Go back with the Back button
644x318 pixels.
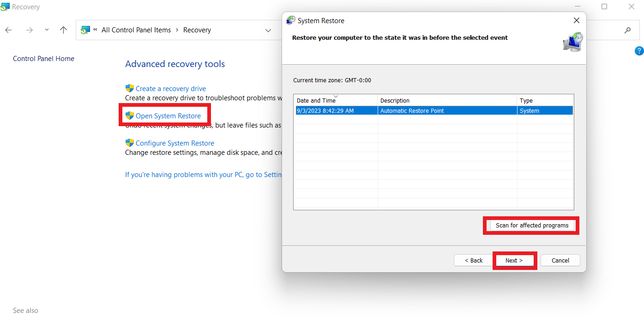(473, 260)
